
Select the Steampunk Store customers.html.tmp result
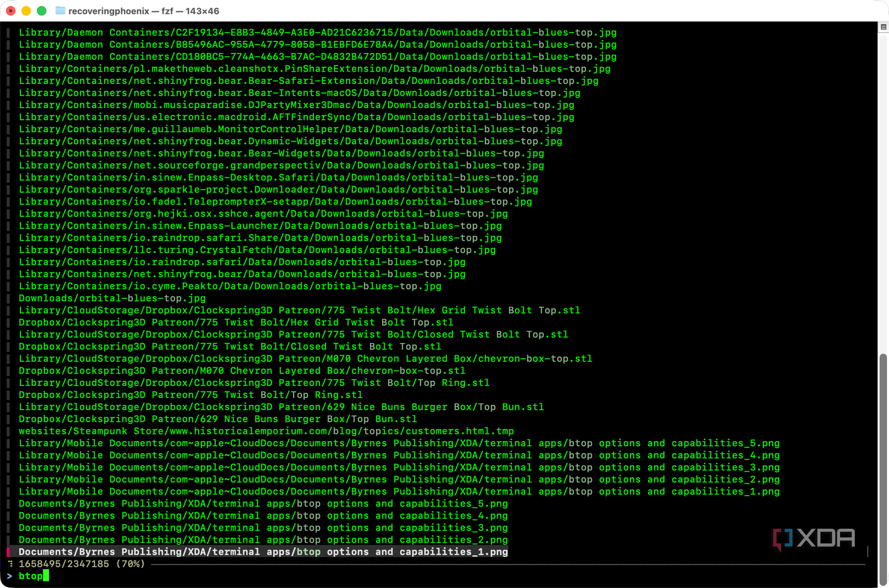click(266, 431)
